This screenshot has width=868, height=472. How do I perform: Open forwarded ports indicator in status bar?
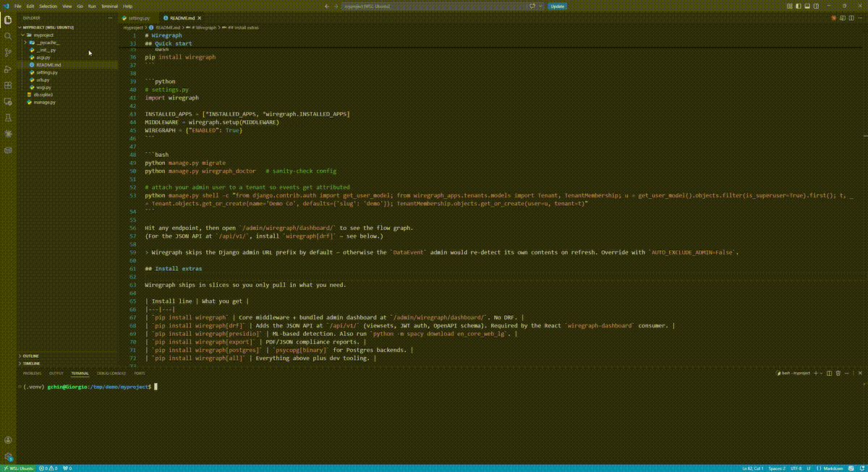tap(67, 468)
